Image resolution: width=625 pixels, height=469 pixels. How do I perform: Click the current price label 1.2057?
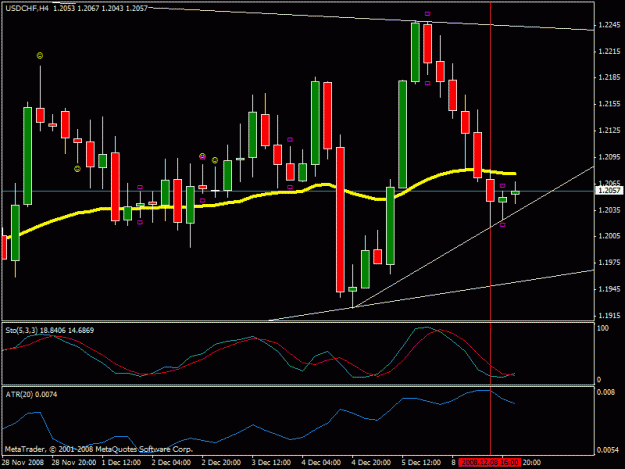pyautogui.click(x=609, y=190)
